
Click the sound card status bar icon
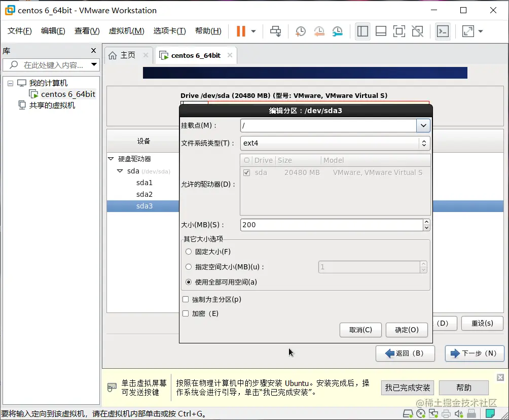point(459,413)
